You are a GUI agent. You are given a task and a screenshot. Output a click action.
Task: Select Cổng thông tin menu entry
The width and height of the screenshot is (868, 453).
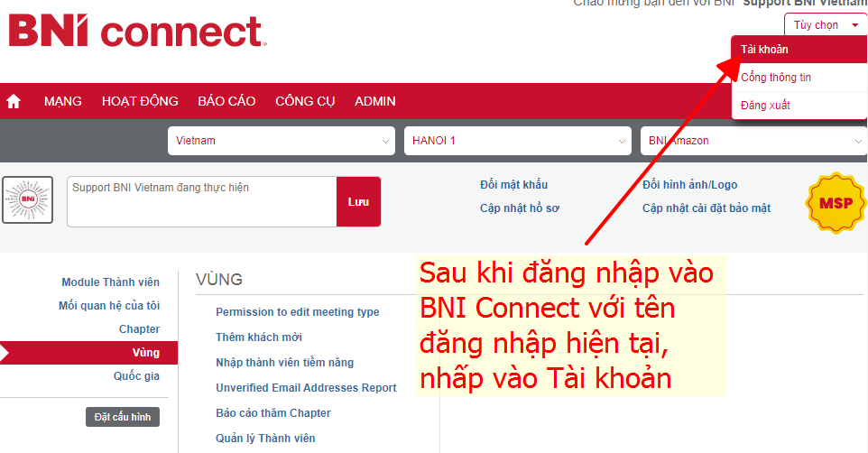(x=799, y=78)
